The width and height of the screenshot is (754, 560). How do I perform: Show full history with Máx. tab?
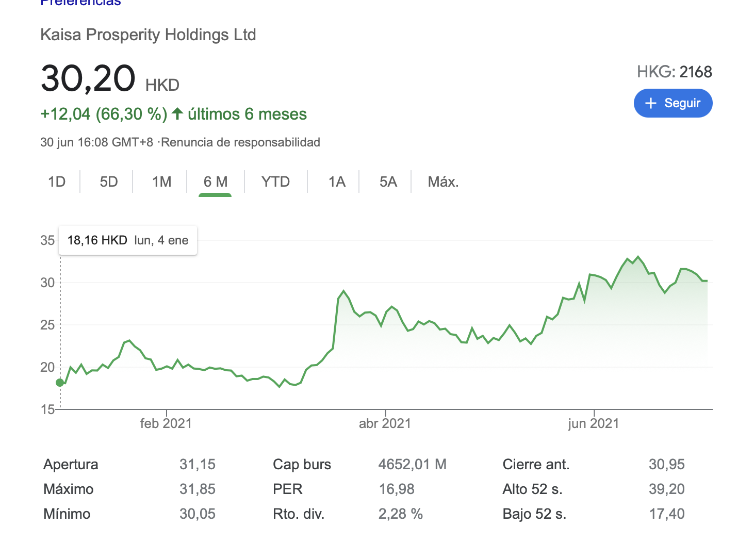444,182
